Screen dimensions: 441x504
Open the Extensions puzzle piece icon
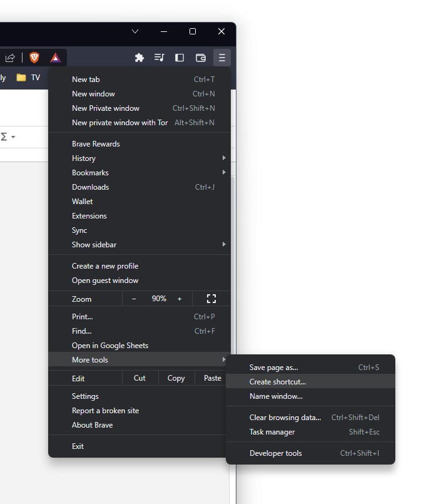(139, 58)
